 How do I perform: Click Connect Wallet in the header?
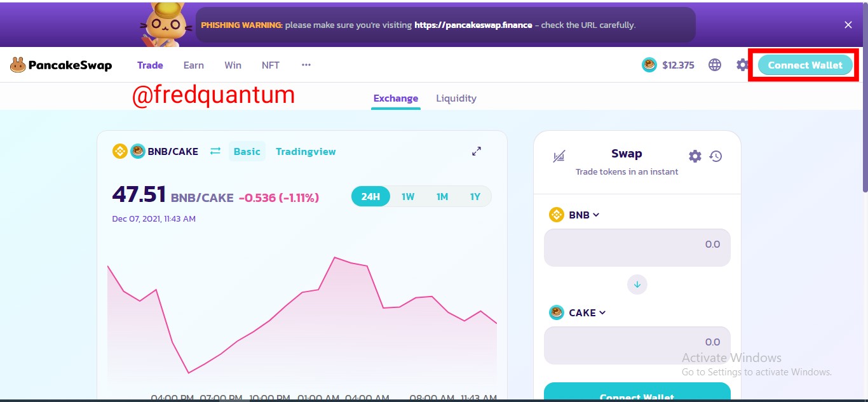[805, 65]
